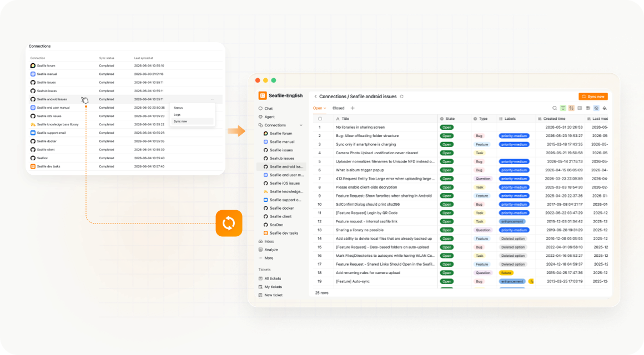This screenshot has height=355, width=644.
Task: Open Agent in the sidebar
Action: pos(269,117)
